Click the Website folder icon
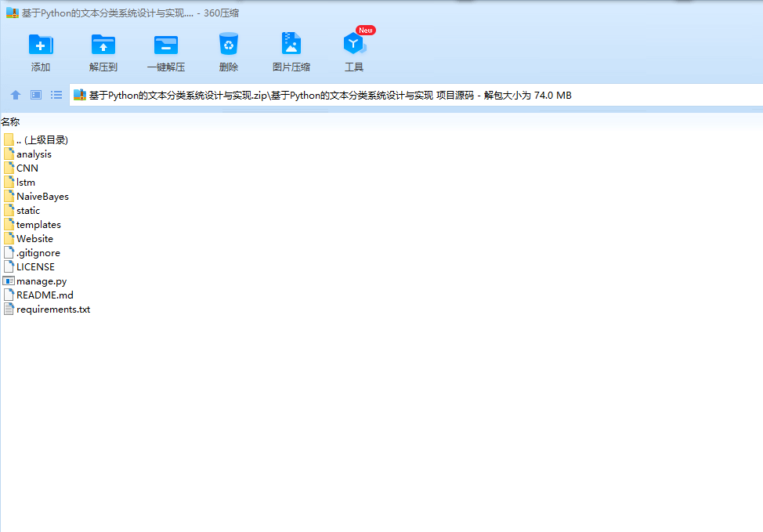This screenshot has height=532, width=763. click(9, 238)
